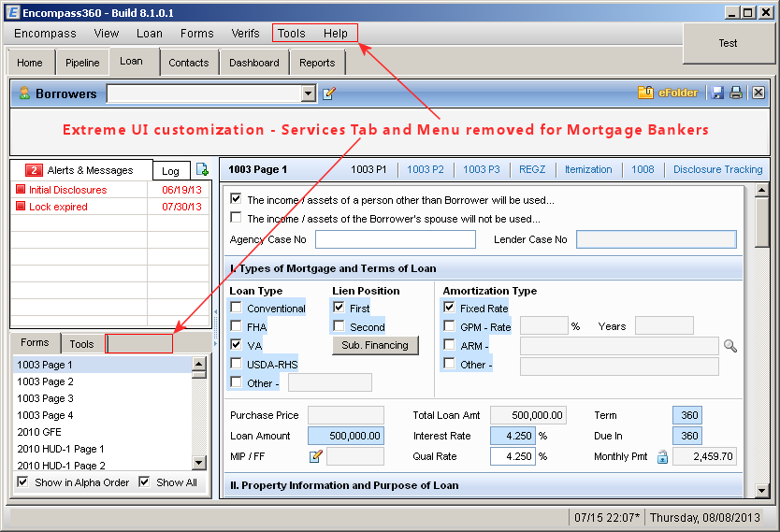
Task: Add new log entry icon
Action: click(x=202, y=169)
